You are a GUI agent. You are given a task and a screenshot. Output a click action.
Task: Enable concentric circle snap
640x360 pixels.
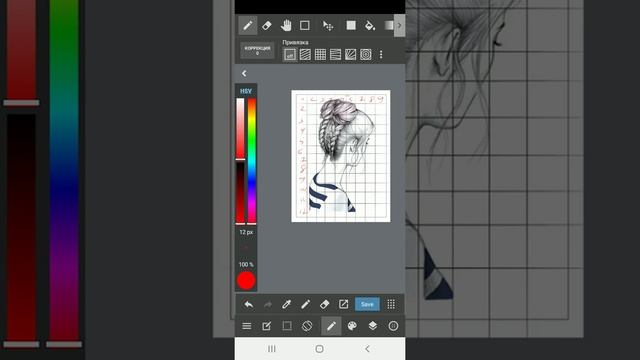tap(366, 54)
